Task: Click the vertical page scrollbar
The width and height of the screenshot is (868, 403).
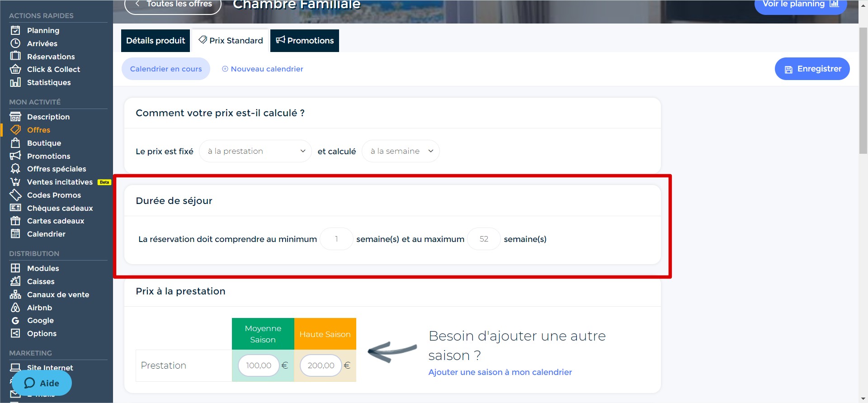Action: pyautogui.click(x=863, y=90)
